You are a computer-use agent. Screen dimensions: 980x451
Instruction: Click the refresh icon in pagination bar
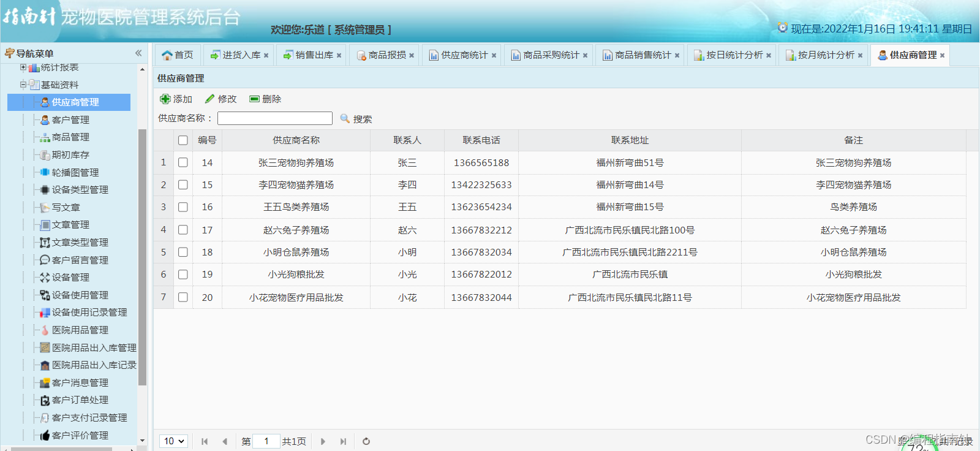(366, 441)
